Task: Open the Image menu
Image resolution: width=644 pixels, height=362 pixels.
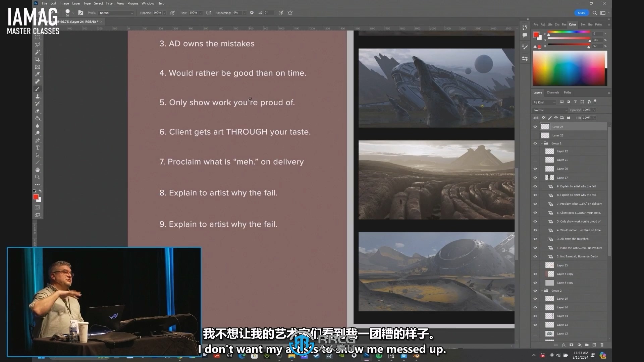Action: 64,3
